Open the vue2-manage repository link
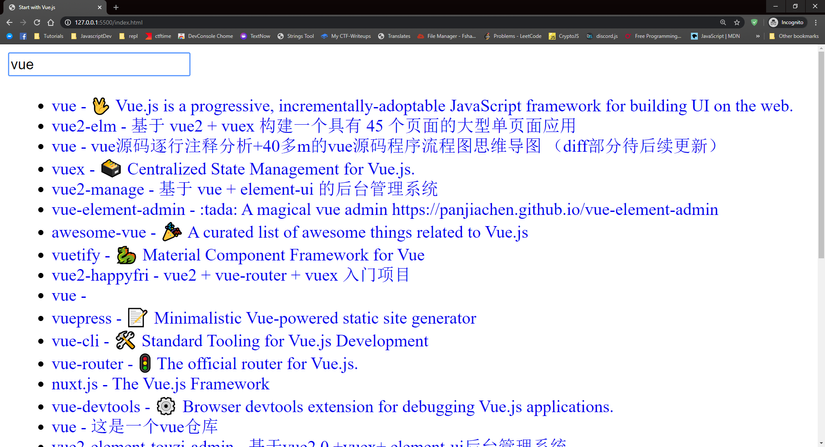Viewport: 825px width, 447px height. click(245, 189)
